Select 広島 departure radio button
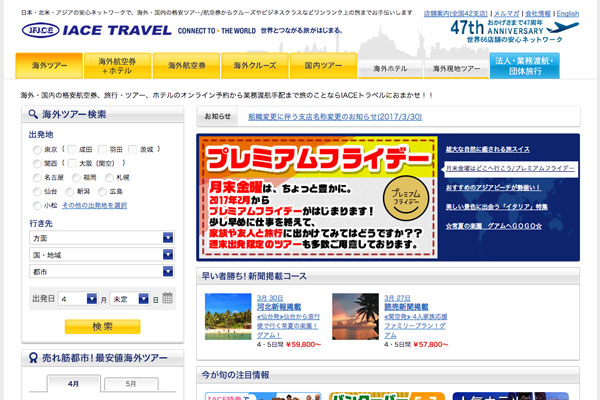The height and width of the screenshot is (400, 600). click(x=102, y=192)
